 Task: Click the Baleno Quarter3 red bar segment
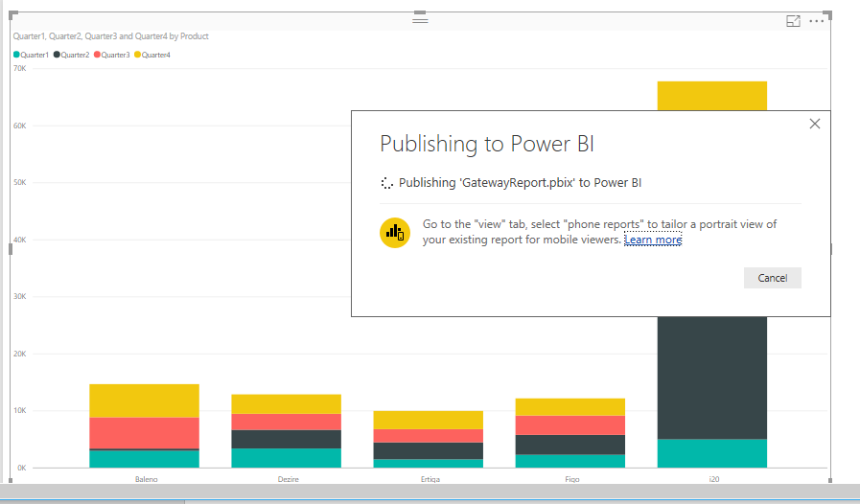144,433
